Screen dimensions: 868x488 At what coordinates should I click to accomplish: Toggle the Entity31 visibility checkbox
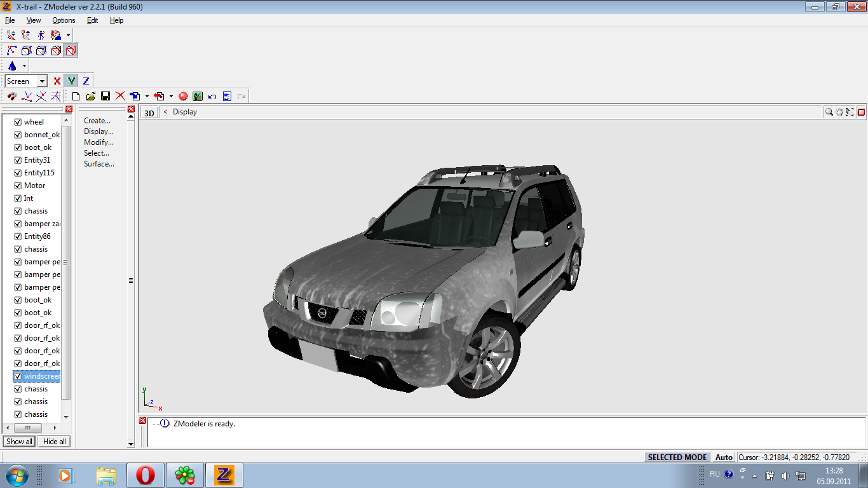(x=18, y=160)
